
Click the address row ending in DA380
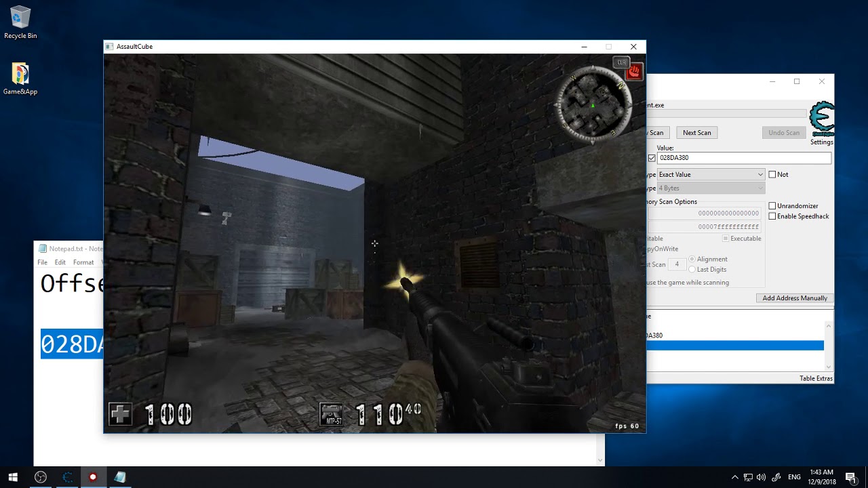pyautogui.click(x=735, y=335)
